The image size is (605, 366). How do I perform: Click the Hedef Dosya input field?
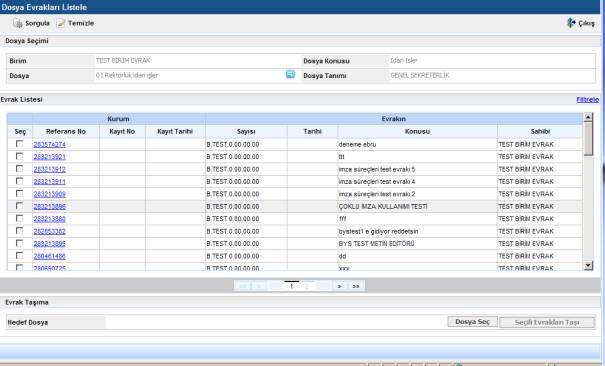pyautogui.click(x=275, y=322)
